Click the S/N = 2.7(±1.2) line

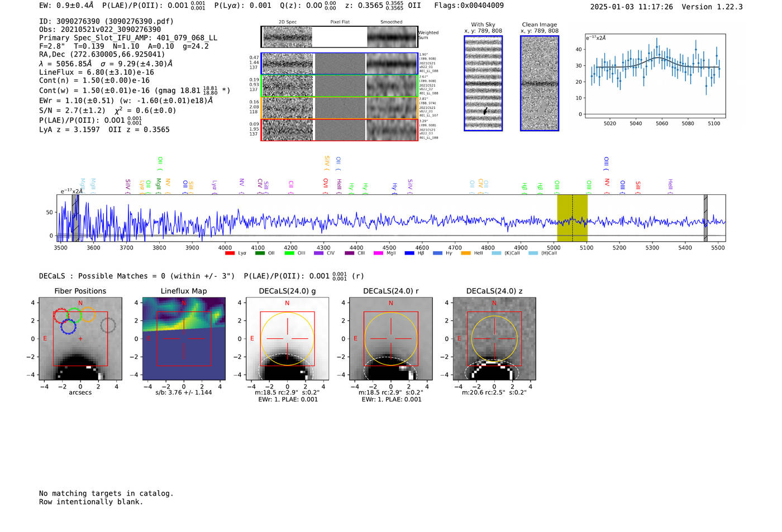[x=108, y=111]
